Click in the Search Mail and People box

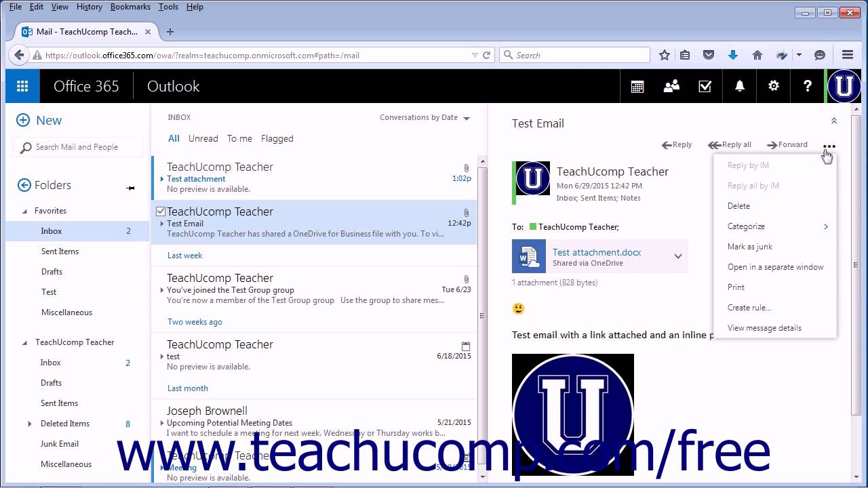[x=78, y=147]
